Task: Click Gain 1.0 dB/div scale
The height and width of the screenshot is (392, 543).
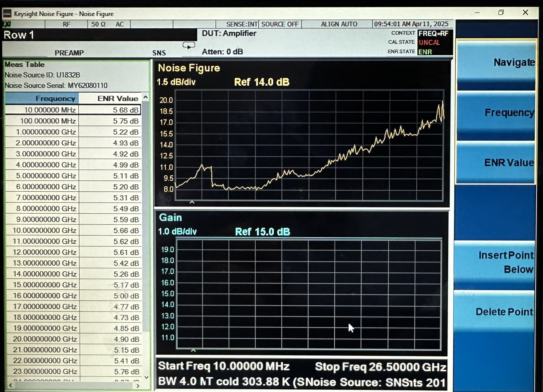Action: pyautogui.click(x=177, y=232)
